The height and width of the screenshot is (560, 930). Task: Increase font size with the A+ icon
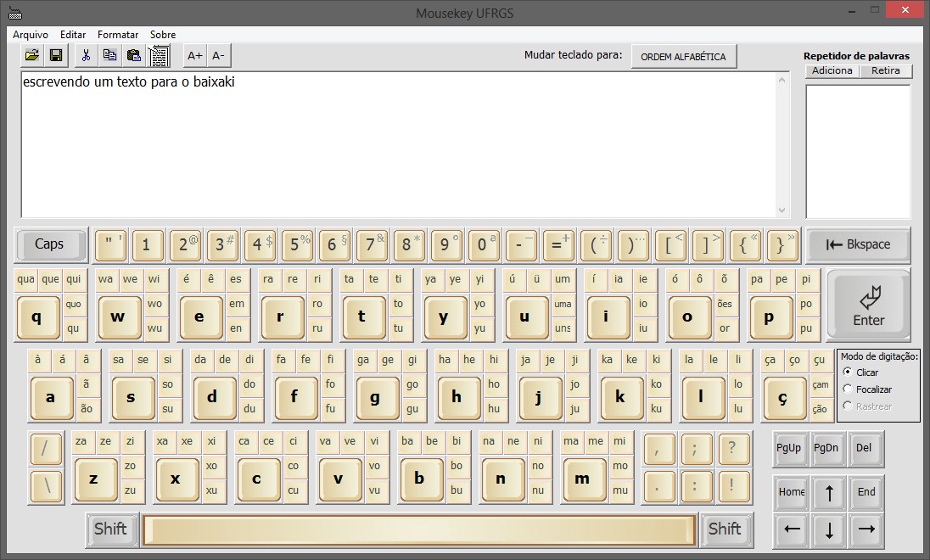click(x=193, y=54)
